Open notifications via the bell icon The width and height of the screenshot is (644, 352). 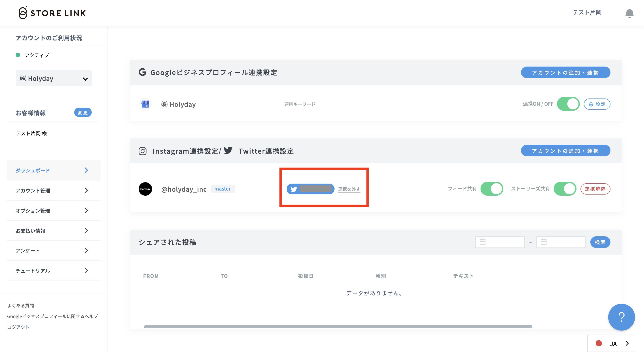629,13
